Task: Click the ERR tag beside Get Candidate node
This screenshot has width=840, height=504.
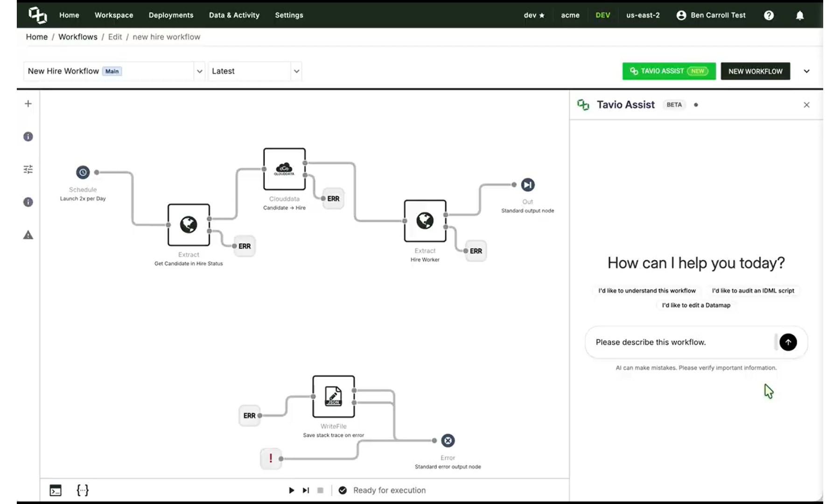Action: [244, 246]
